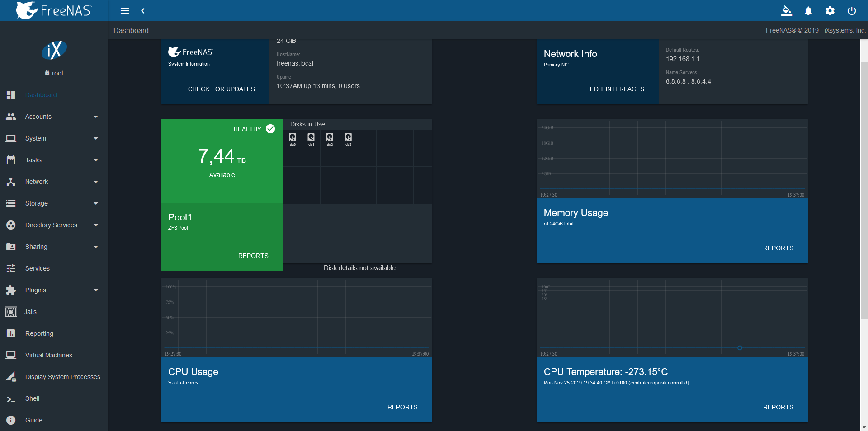Click the FreeNAS logo in the header
The width and height of the screenshot is (868, 431).
tap(54, 10)
